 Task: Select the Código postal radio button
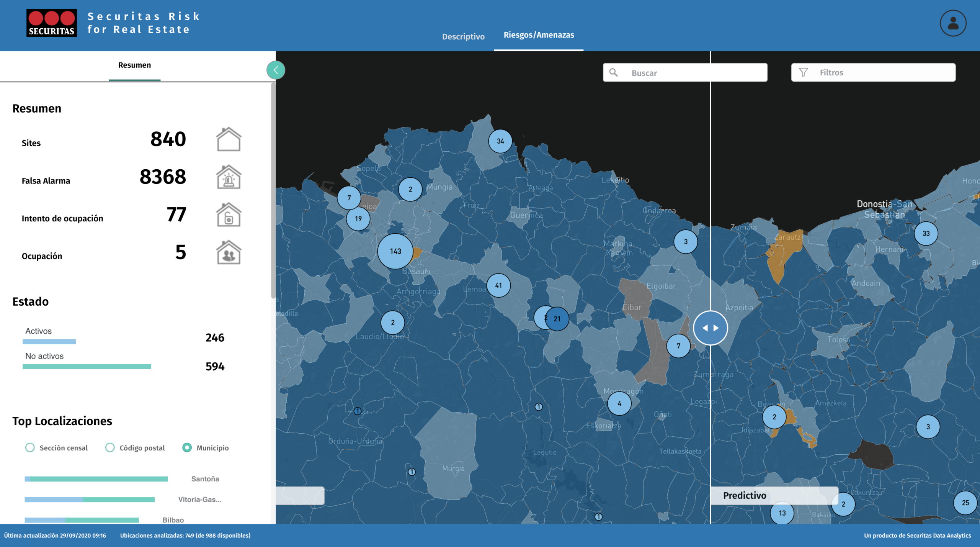110,447
